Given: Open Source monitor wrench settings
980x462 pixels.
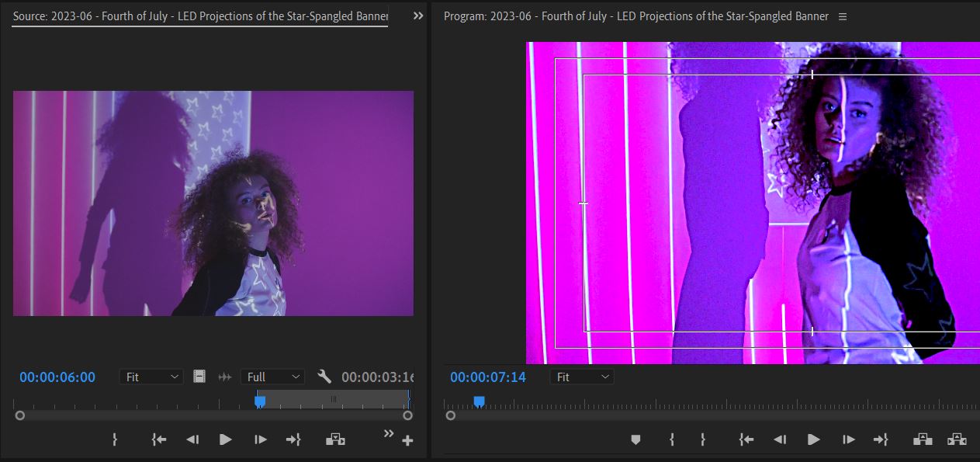Looking at the screenshot, I should pos(324,377).
